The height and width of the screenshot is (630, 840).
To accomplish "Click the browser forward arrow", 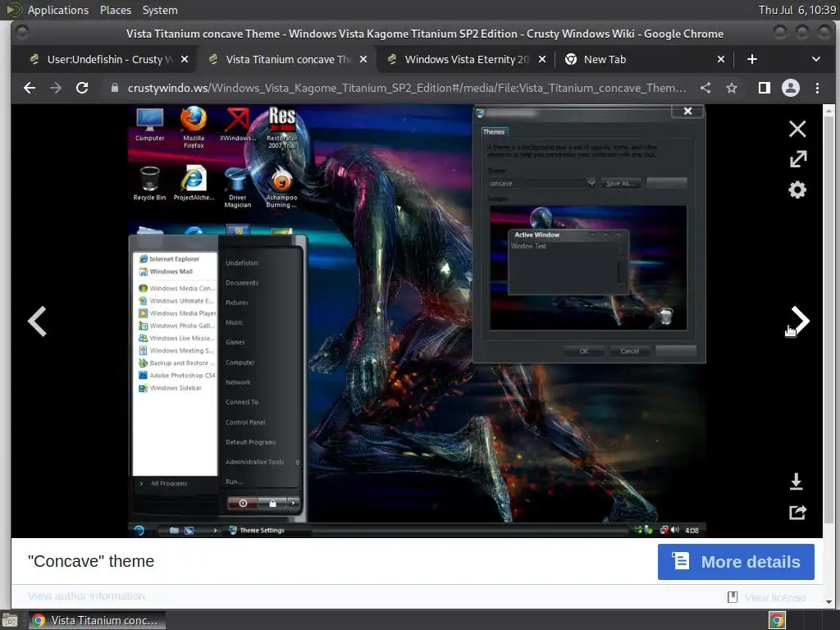I will point(56,88).
